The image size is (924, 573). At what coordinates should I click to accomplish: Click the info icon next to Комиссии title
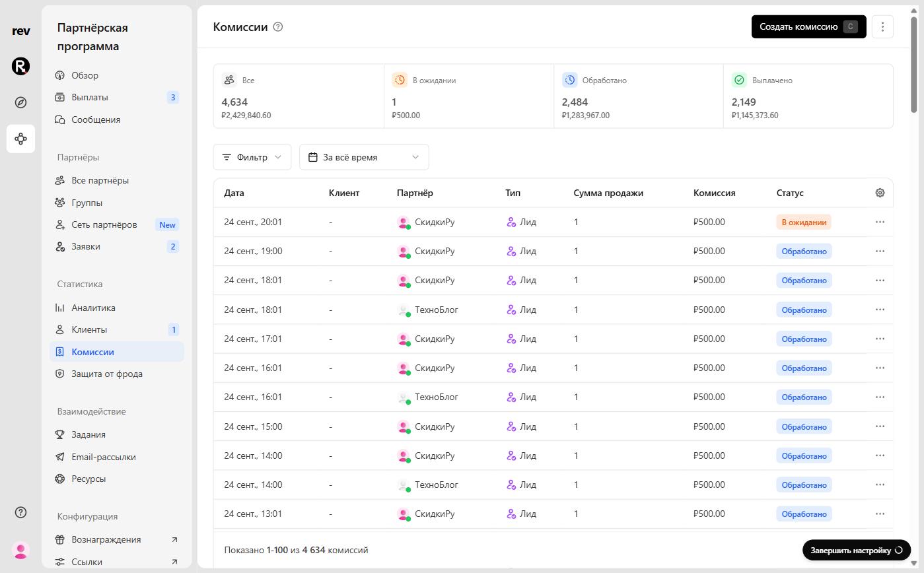[278, 27]
